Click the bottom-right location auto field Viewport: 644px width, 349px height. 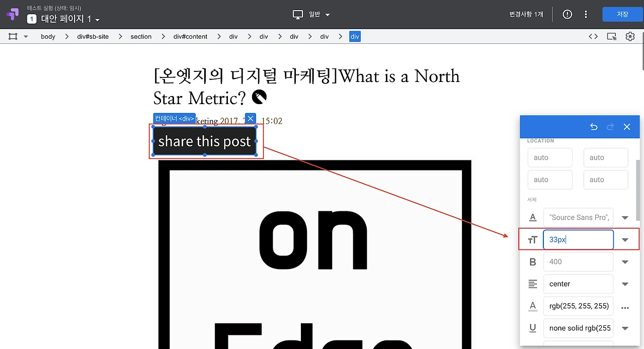[x=606, y=180]
